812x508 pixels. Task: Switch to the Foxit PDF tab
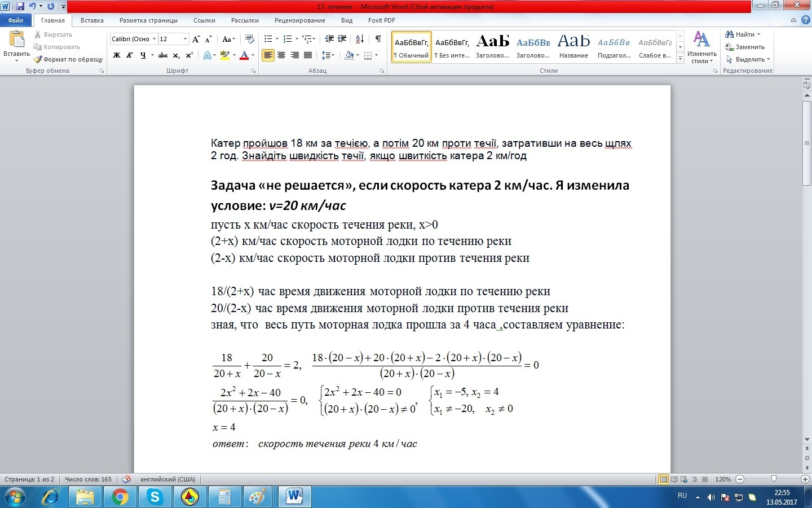click(382, 20)
